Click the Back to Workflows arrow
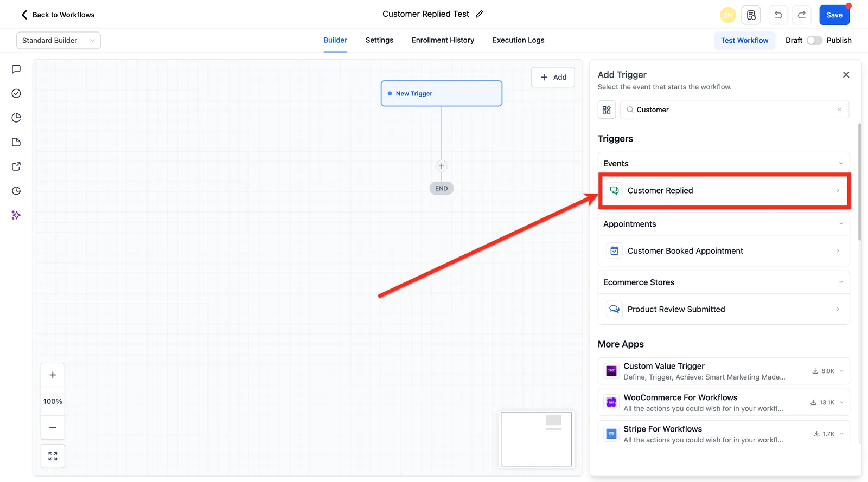Image resolution: width=868 pixels, height=482 pixels. coord(24,15)
